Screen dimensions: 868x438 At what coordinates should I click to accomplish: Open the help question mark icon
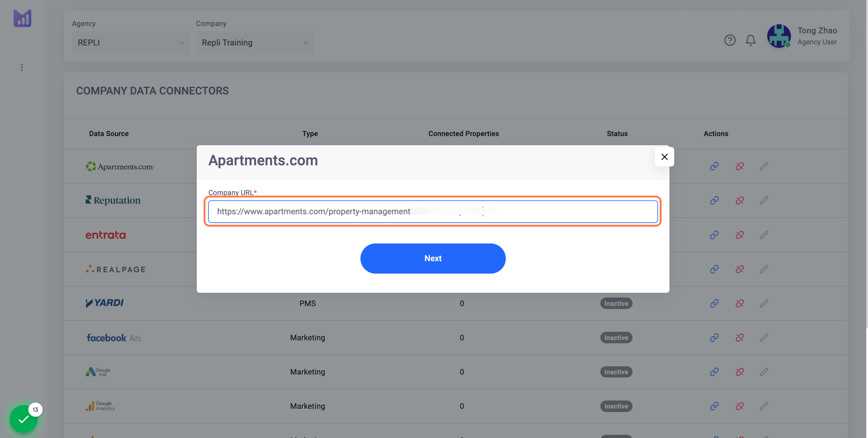pos(730,40)
